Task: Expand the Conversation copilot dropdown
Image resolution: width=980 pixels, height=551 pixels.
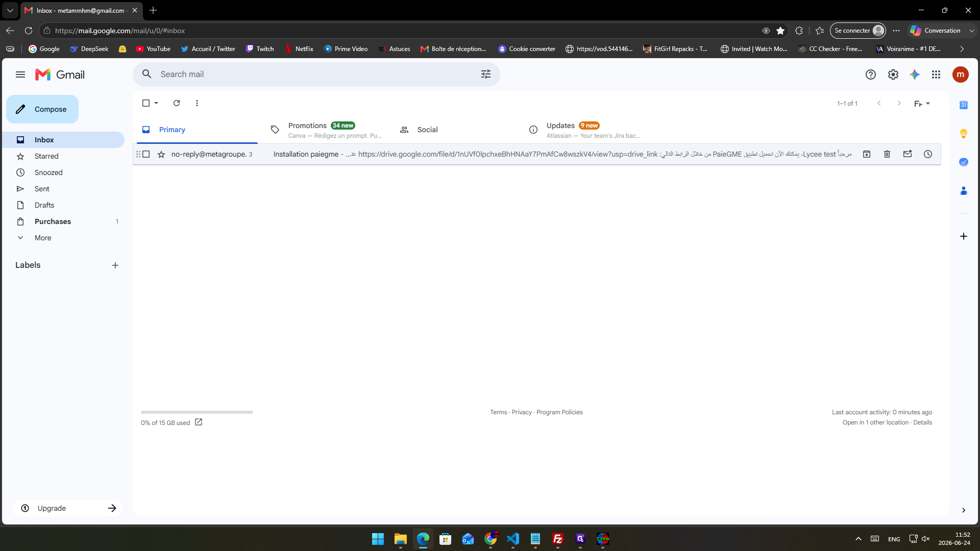Action: [x=972, y=31]
